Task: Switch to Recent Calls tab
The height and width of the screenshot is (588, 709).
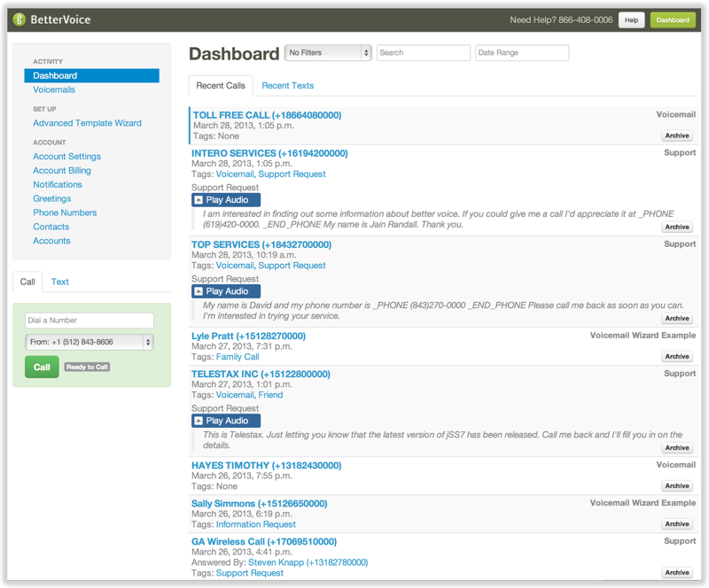Action: (221, 85)
